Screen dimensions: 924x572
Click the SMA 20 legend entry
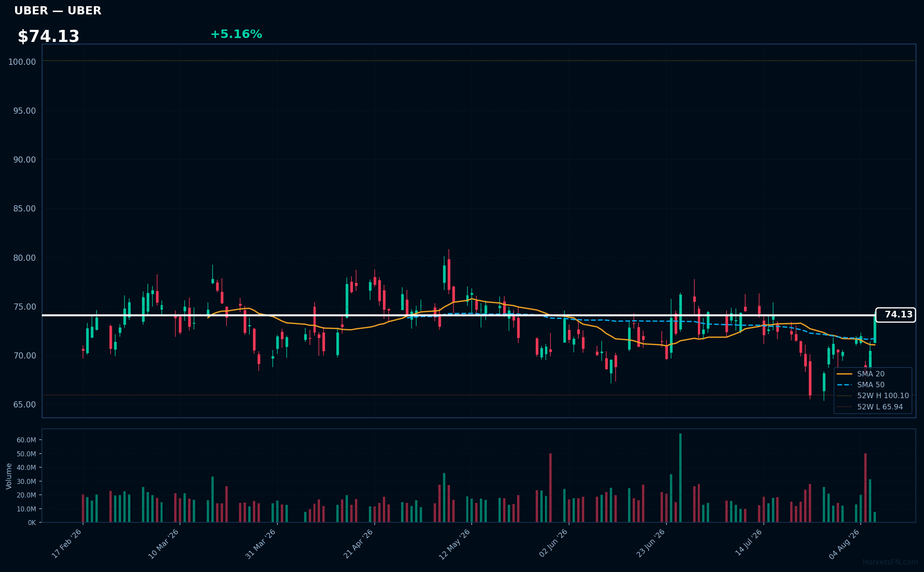coord(861,374)
